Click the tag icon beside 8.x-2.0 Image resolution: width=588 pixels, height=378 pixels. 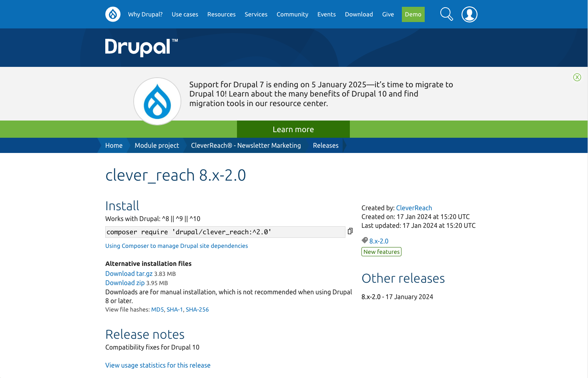pyautogui.click(x=365, y=240)
